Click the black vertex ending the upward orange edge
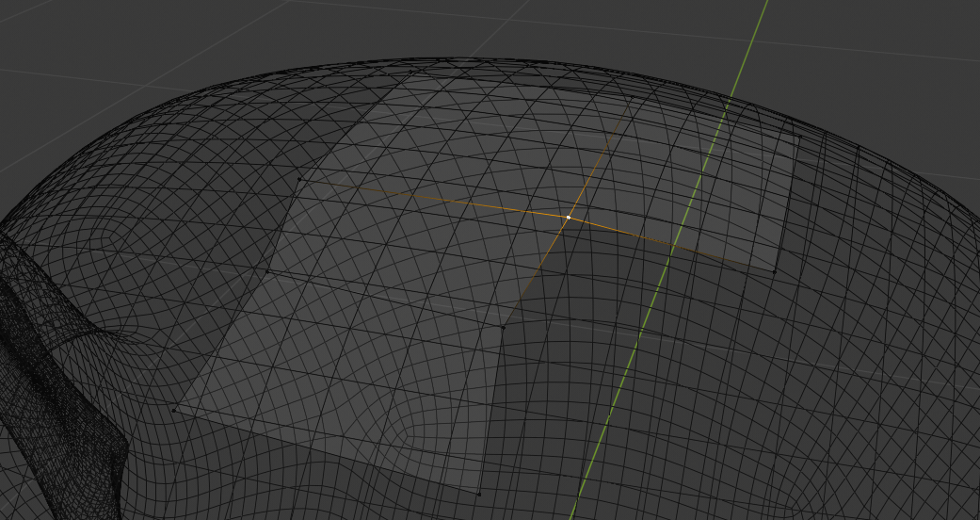Screen dimensions: 980x520 pos(633,98)
